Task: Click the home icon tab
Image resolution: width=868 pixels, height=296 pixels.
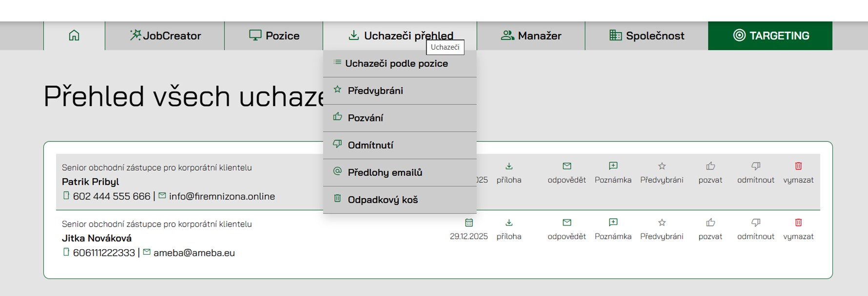Action: coord(74,36)
